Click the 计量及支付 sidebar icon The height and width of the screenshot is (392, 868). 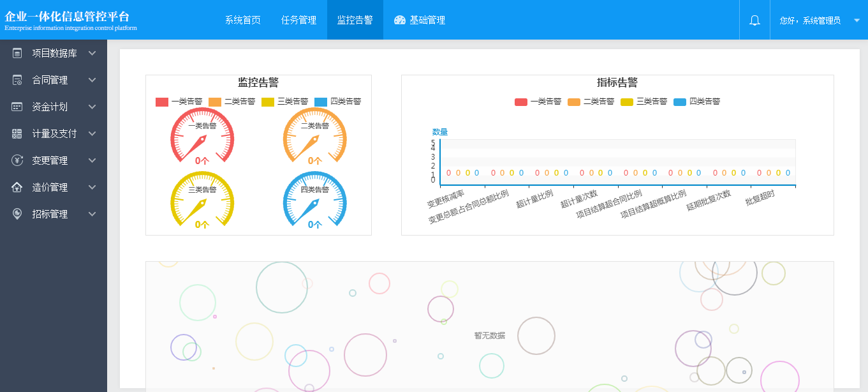[17, 133]
